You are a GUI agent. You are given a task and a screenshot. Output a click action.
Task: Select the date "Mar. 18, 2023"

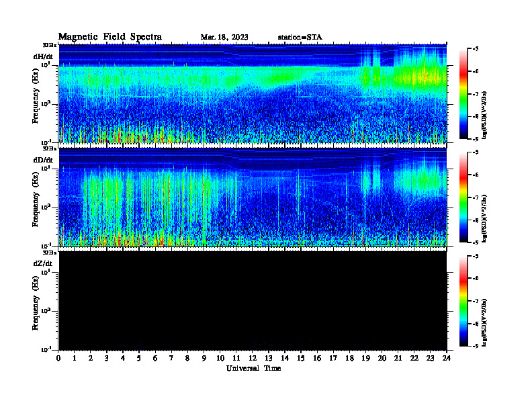pyautogui.click(x=224, y=38)
